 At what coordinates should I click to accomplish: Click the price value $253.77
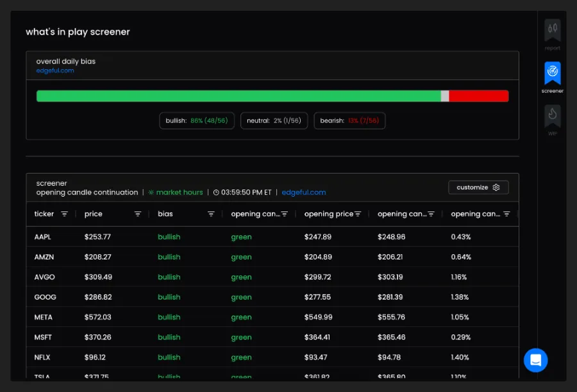click(x=97, y=237)
